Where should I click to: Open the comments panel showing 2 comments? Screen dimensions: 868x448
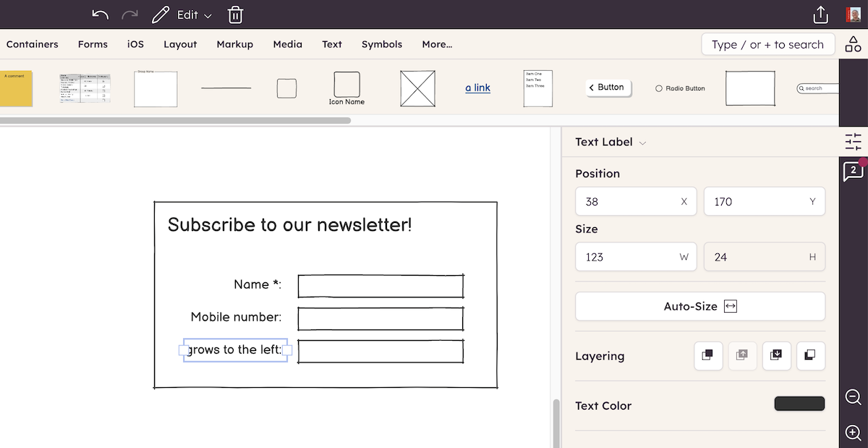854,172
